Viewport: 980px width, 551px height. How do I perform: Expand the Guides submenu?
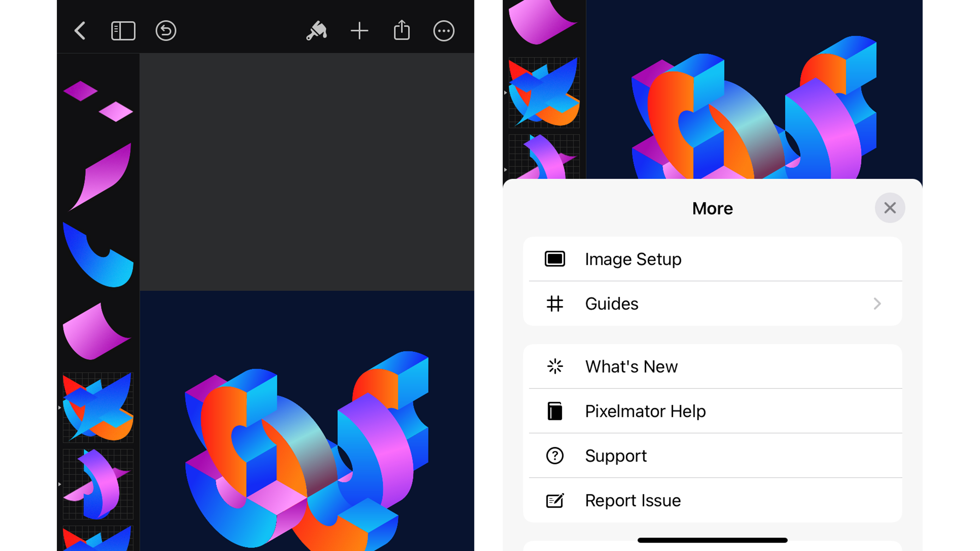tap(713, 303)
